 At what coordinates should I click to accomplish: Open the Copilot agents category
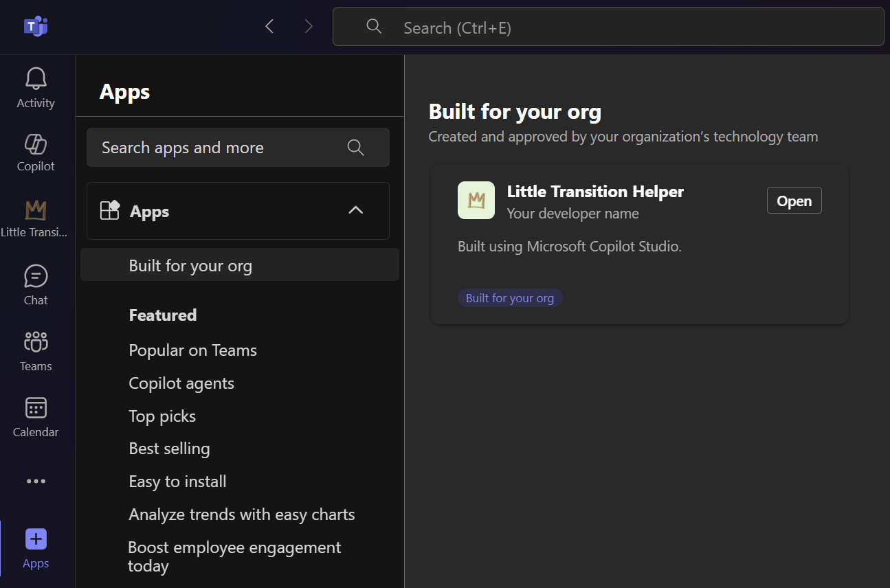181,383
